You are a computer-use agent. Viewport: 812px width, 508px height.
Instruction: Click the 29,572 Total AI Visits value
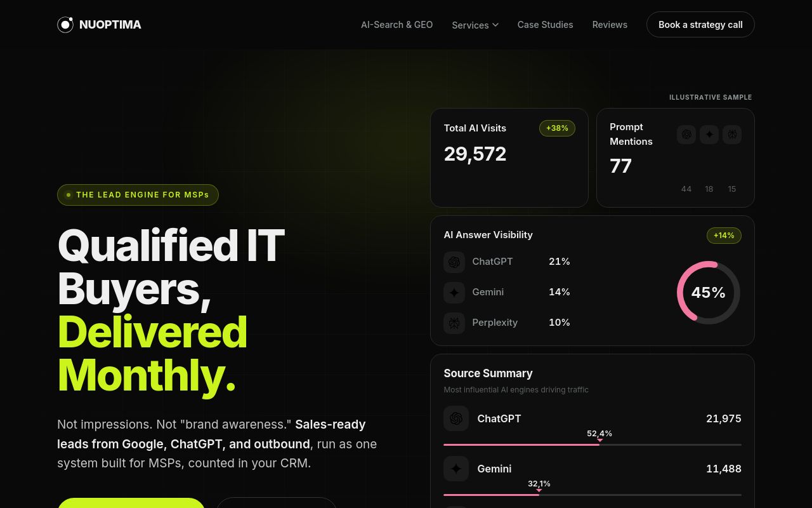pos(475,154)
